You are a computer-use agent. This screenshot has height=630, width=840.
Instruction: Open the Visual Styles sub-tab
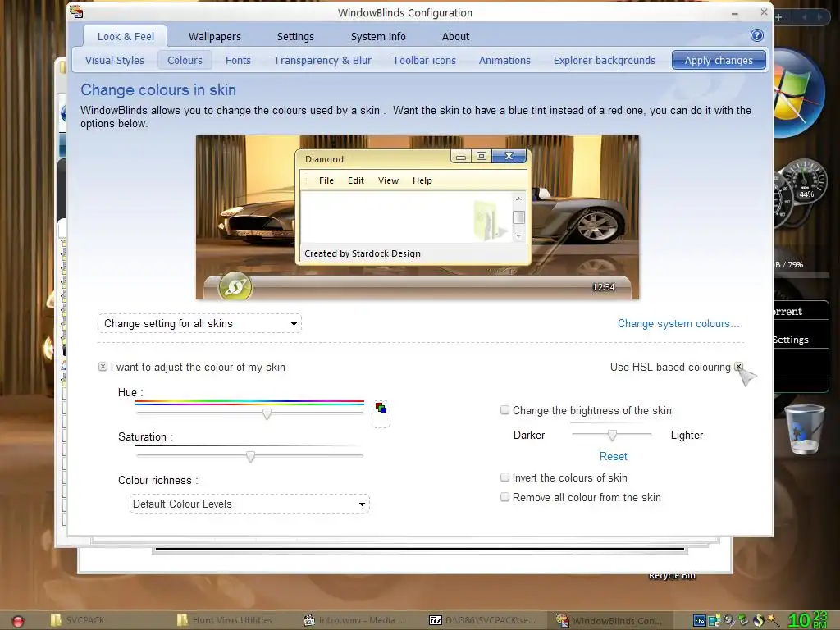click(115, 60)
